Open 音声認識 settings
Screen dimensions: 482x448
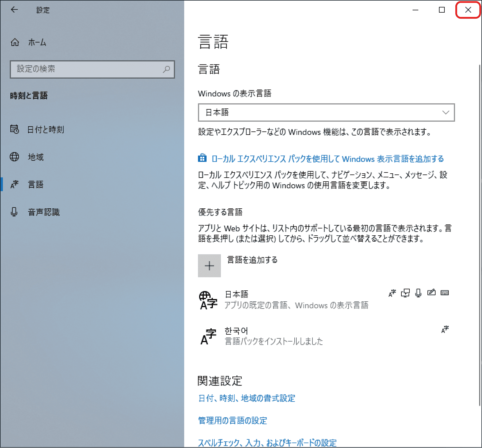(35, 212)
